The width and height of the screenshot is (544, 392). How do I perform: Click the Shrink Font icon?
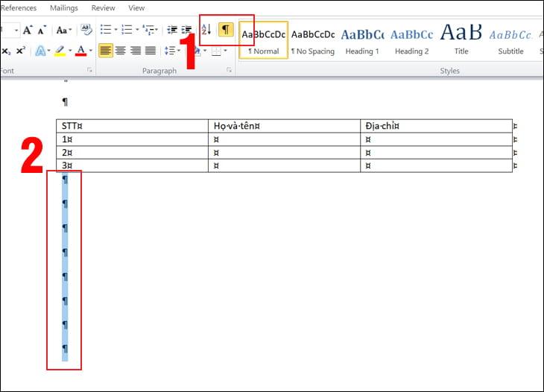pyautogui.click(x=42, y=31)
